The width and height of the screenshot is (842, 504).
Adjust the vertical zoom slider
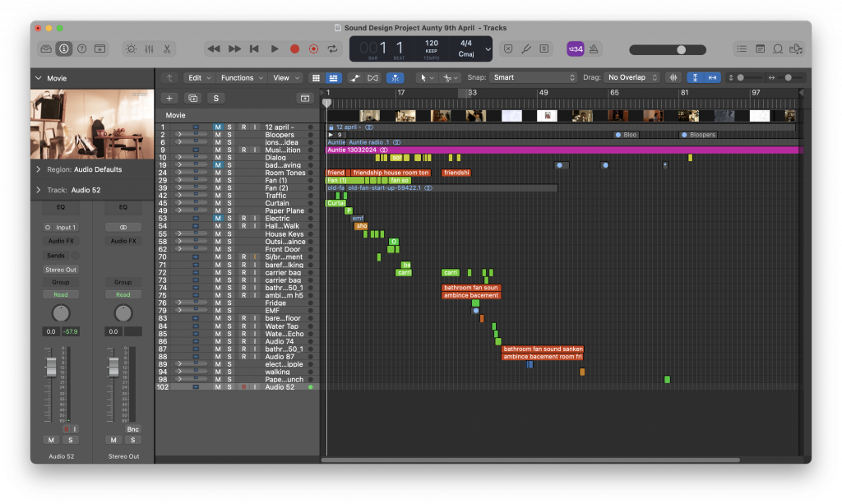tap(741, 78)
